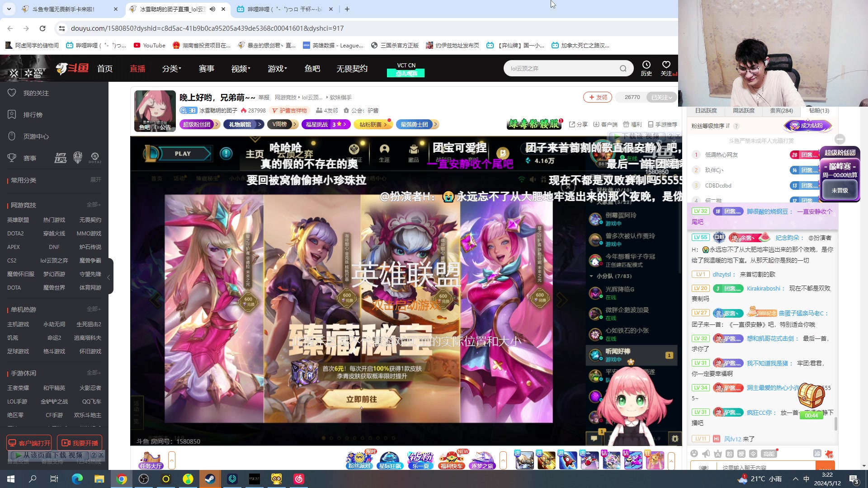Click the lol云顶之弈 search input field
868x488 pixels.
(563, 69)
